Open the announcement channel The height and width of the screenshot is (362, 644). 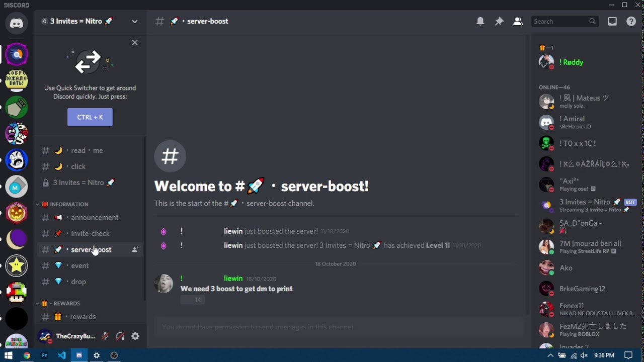click(90, 218)
